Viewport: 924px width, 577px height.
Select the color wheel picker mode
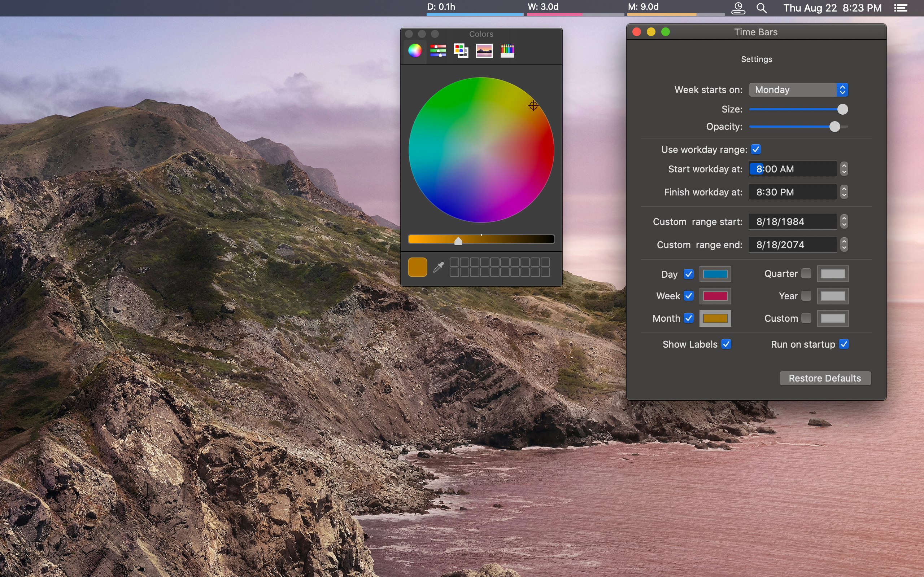click(x=415, y=50)
